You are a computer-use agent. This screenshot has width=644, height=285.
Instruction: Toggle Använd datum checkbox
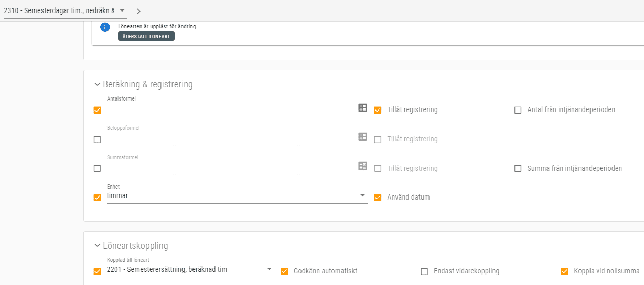[x=378, y=198]
